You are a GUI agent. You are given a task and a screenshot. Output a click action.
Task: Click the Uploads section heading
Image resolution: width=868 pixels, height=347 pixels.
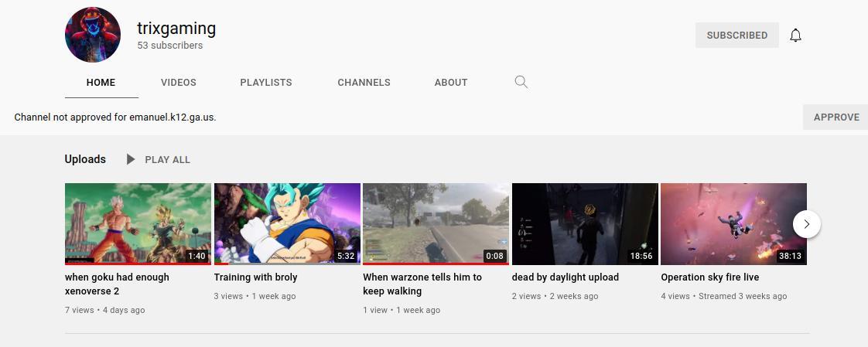(x=85, y=159)
